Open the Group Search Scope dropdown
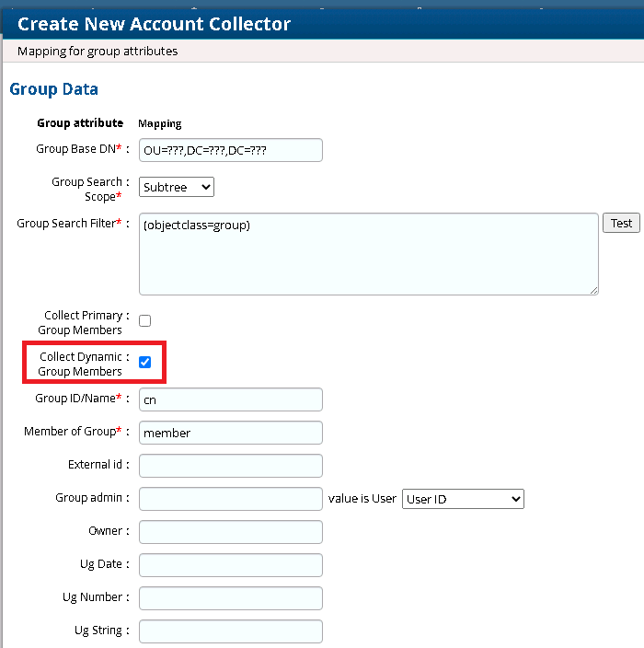This screenshot has width=644, height=648. tap(177, 187)
